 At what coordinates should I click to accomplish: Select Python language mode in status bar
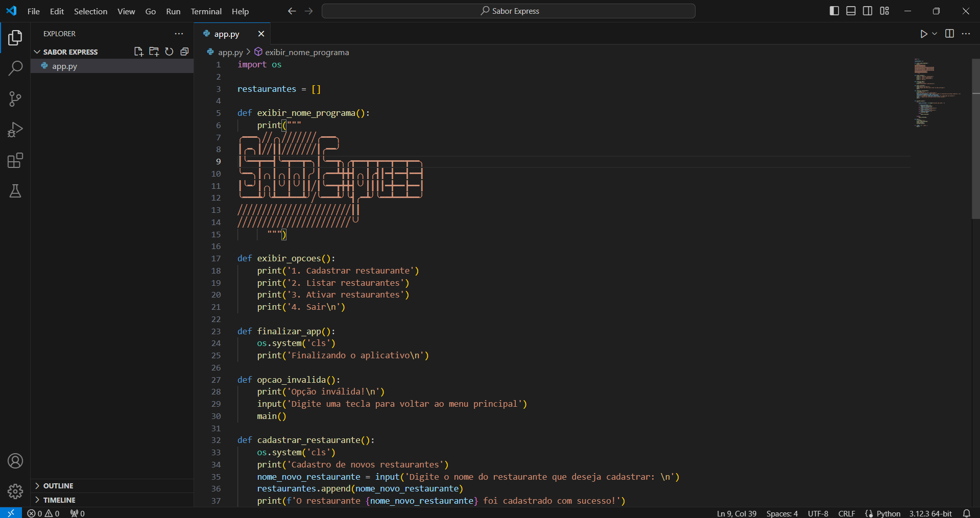tap(888, 513)
